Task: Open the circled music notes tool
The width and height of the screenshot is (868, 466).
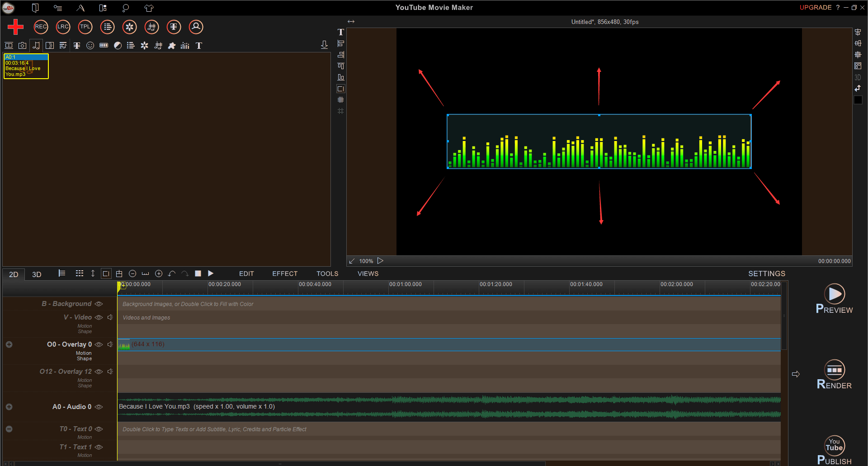Action: click(x=151, y=27)
